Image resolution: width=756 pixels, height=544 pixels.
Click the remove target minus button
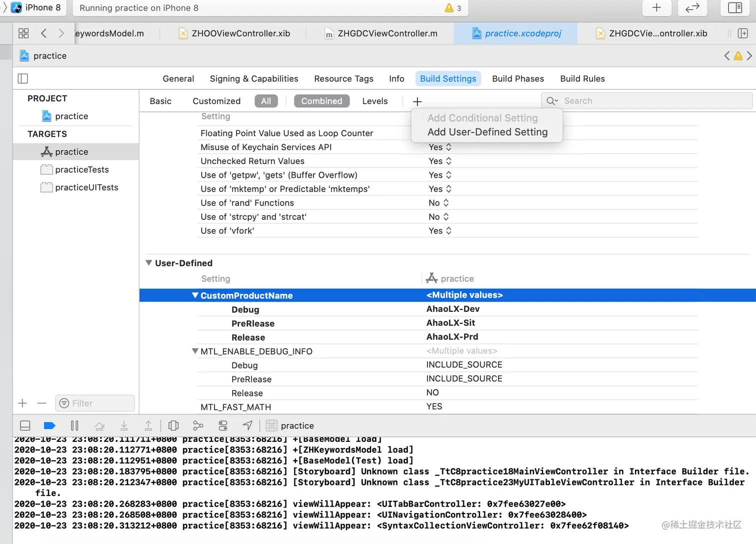41,403
